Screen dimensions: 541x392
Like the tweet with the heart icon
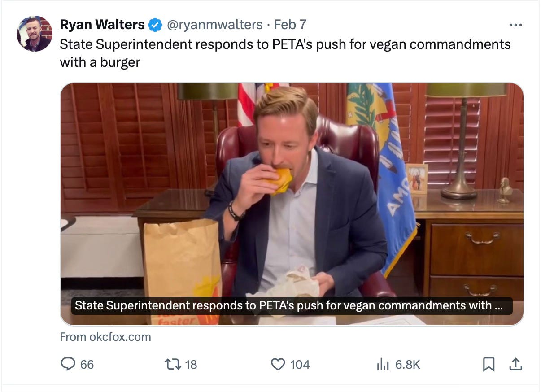click(278, 364)
